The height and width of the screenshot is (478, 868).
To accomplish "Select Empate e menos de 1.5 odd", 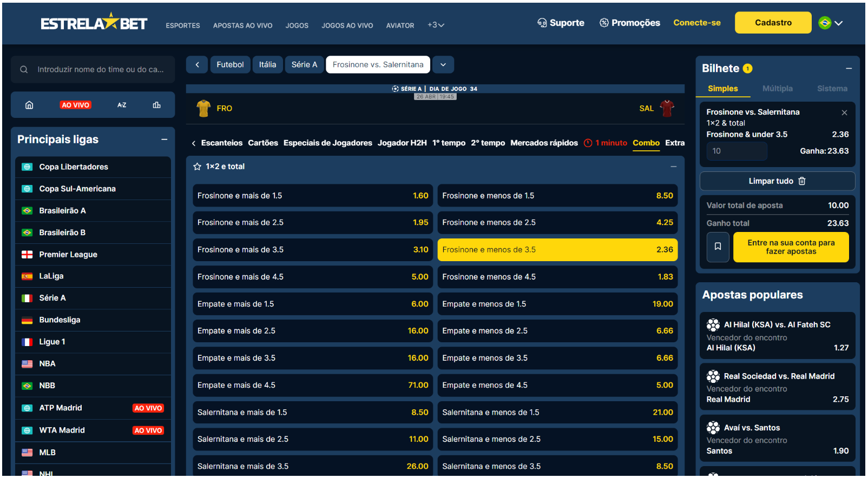I will pos(557,304).
